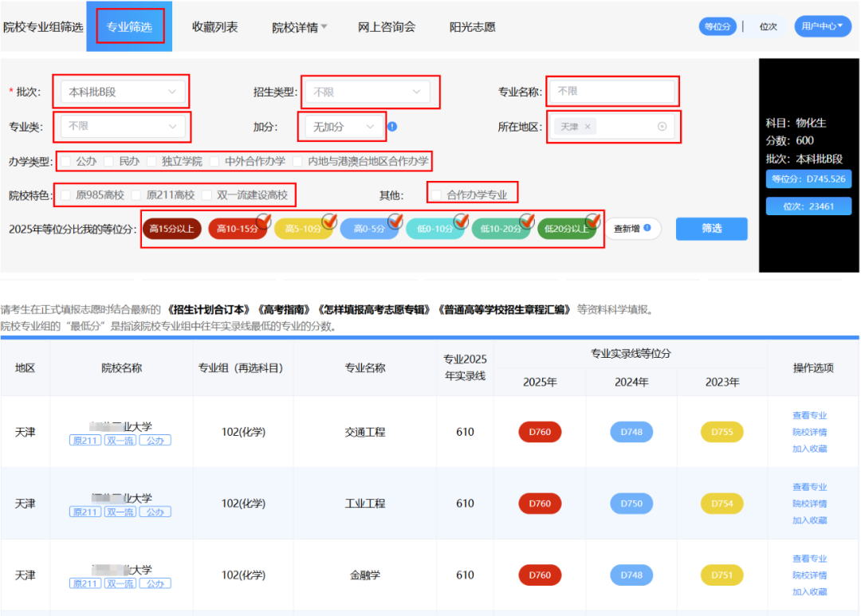Click the 查新增 button
This screenshot has height=616, width=861.
(633, 229)
